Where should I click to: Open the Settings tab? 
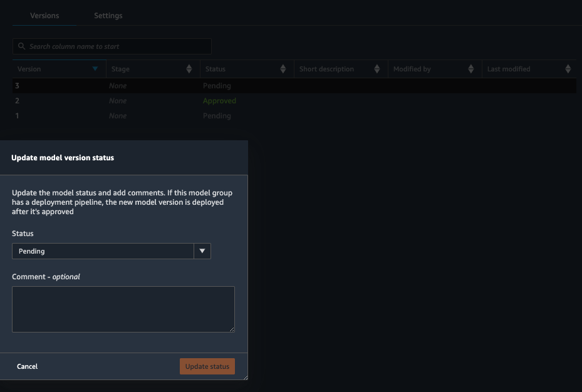tap(108, 16)
